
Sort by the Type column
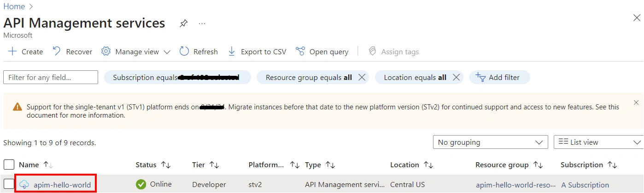coord(320,165)
